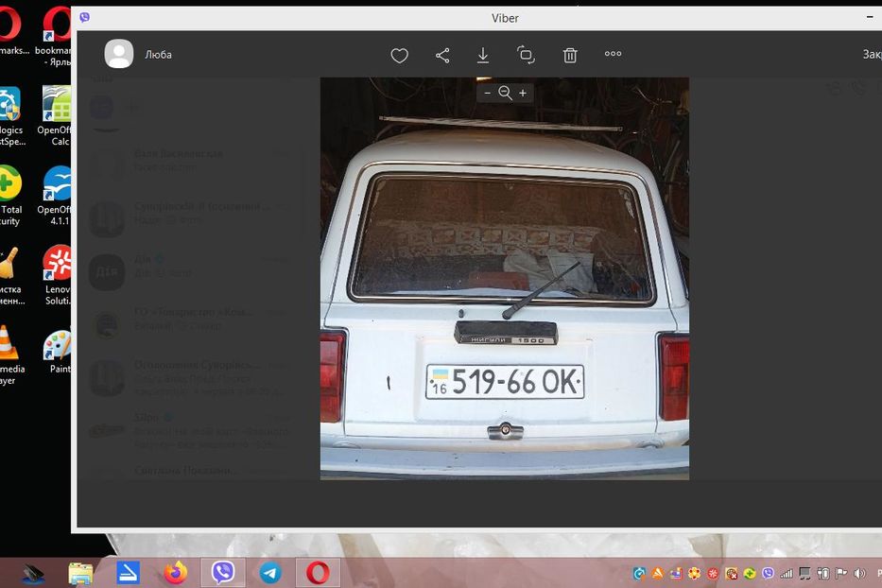Switch to Opera in the taskbar
Screen dimensions: 882x588
(x=318, y=573)
